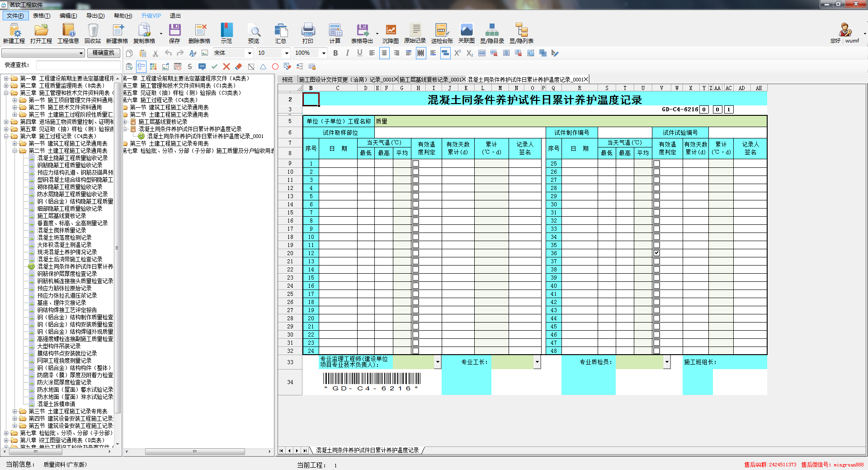This screenshot has height=470, width=868.
Task: Run 计算 calculate tool
Action: click(335, 33)
